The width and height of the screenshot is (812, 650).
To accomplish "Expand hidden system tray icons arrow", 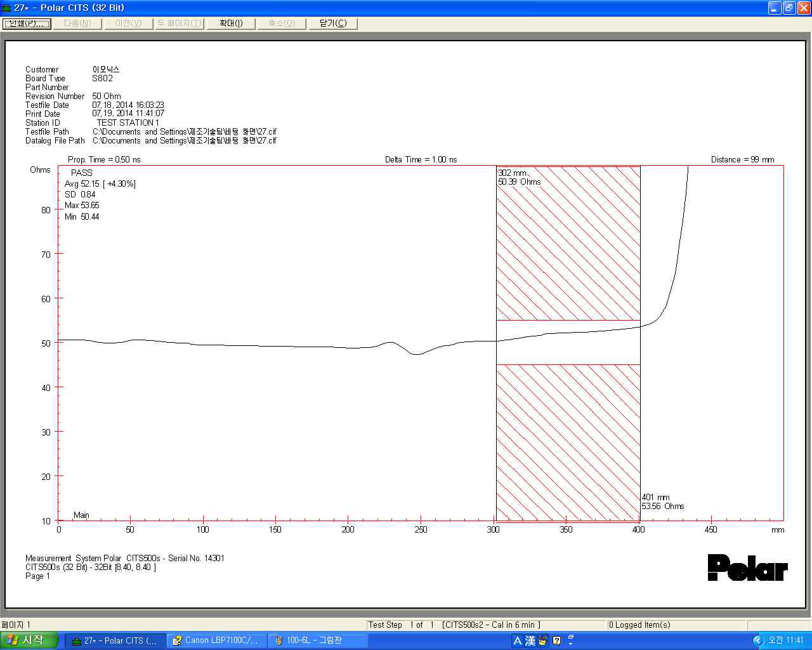I will coord(757,640).
